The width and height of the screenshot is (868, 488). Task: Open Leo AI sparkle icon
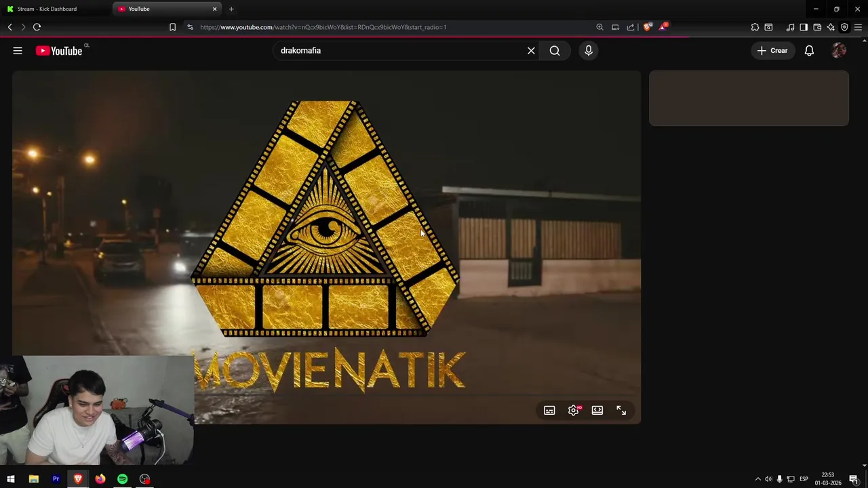831,27
